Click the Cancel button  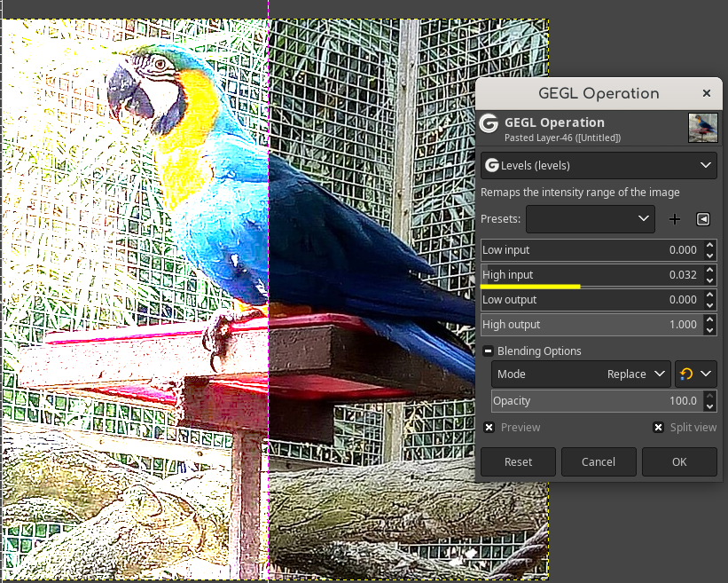coord(599,461)
